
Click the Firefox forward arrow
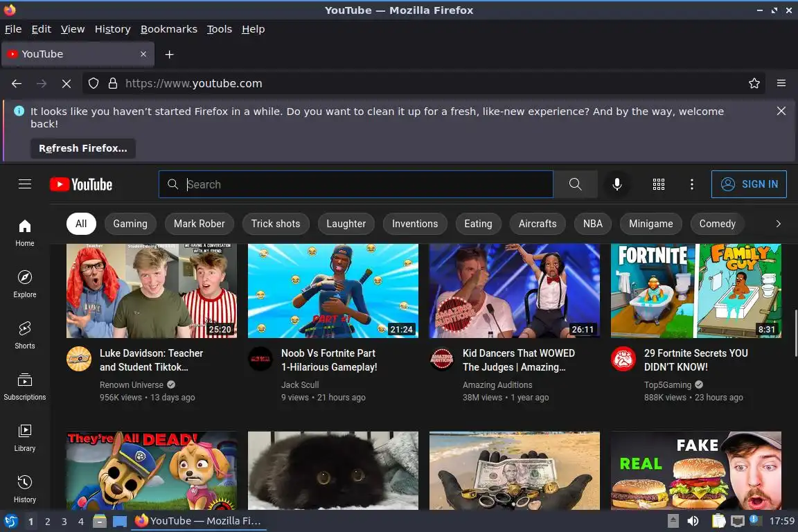click(42, 84)
